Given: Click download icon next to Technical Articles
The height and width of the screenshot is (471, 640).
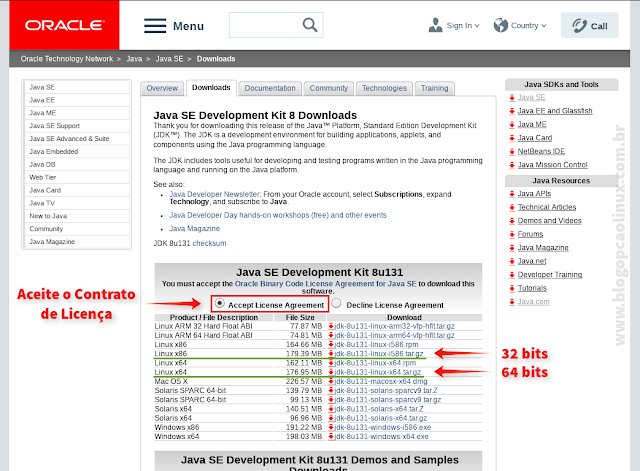Looking at the screenshot, I should tap(512, 207).
